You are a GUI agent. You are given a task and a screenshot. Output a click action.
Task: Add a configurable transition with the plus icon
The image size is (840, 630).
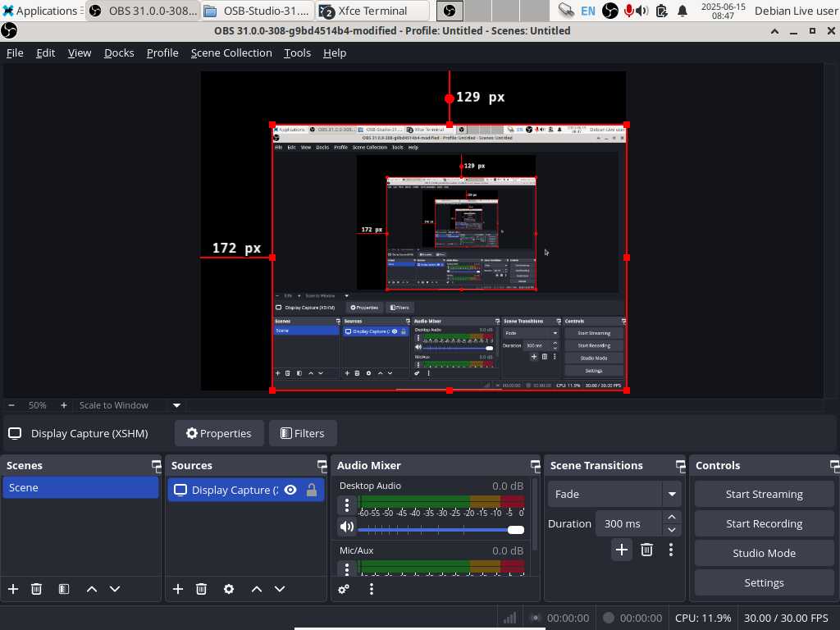[x=621, y=550]
